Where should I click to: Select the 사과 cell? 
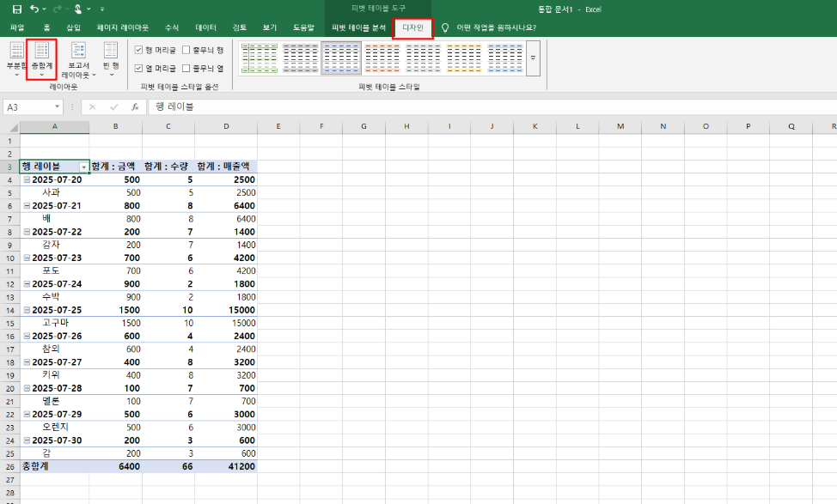54,192
